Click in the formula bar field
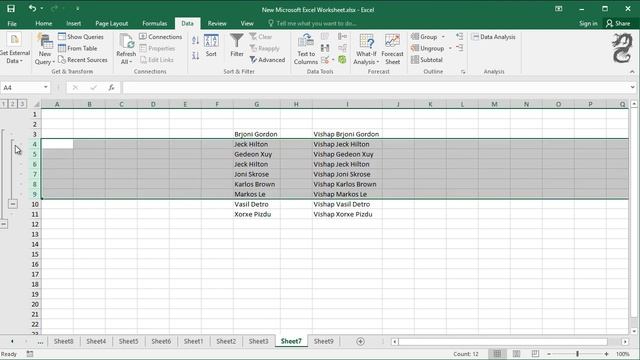640x360 pixels. pyautogui.click(x=375, y=87)
